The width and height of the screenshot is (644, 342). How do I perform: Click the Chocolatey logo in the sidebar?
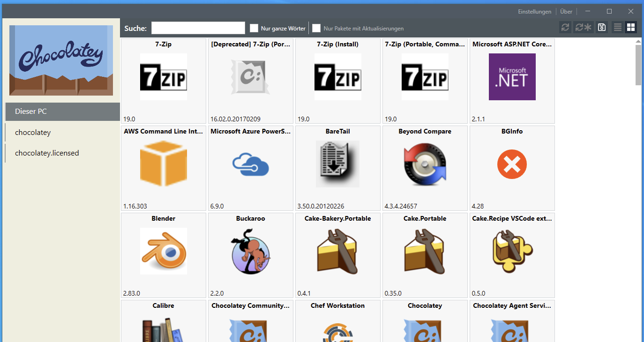[61, 60]
